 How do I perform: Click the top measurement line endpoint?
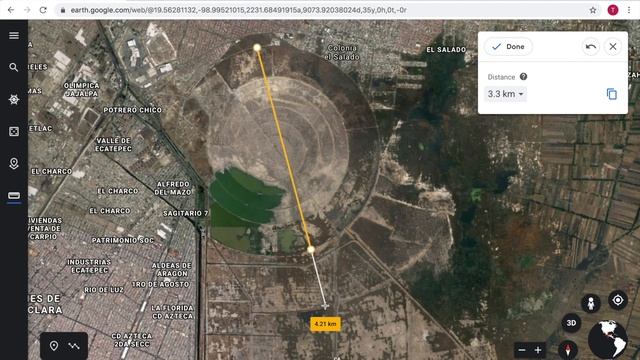pyautogui.click(x=257, y=48)
